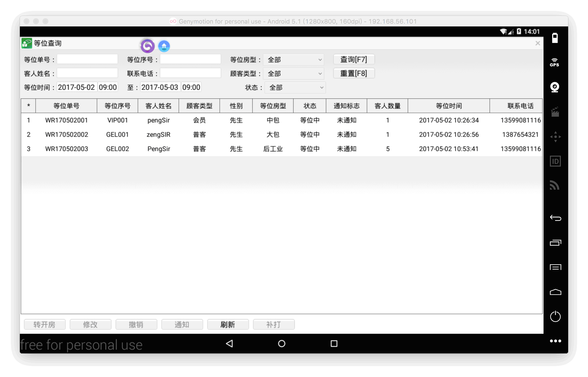
Task: Click 修改 button
Action: (x=90, y=325)
